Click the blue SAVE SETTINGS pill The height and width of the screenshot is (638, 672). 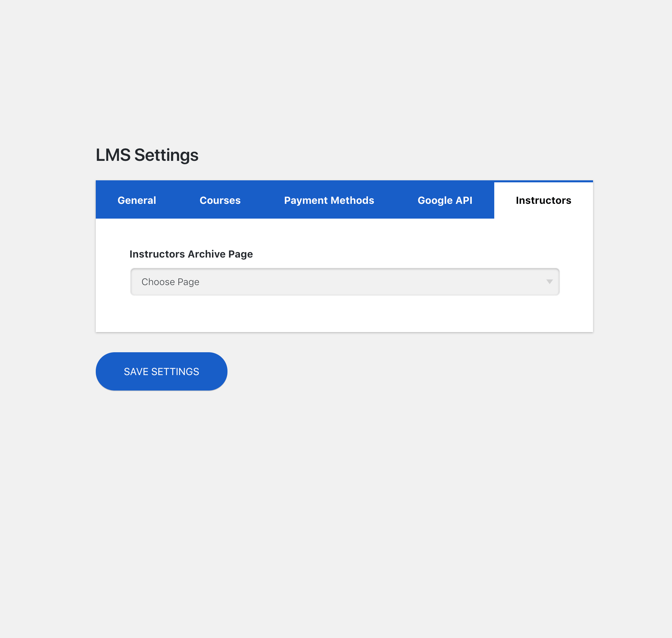pyautogui.click(x=161, y=371)
